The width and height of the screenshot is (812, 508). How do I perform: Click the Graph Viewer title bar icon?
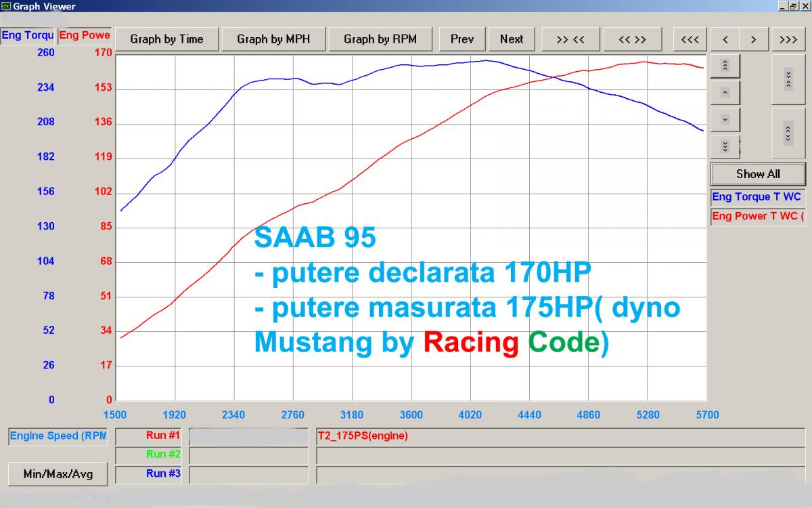coord(6,6)
